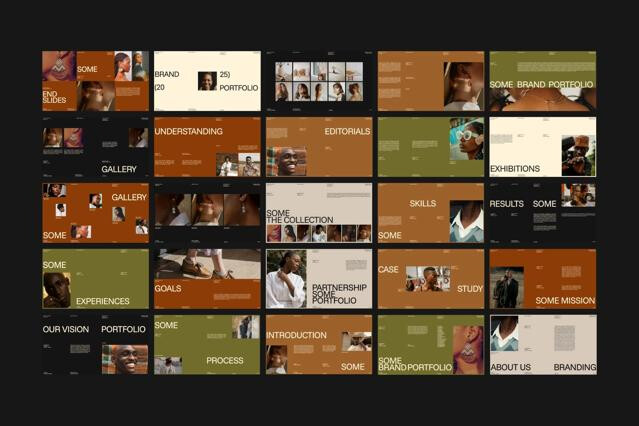Select the untitled orange slide with earring portrait

pos(431,81)
